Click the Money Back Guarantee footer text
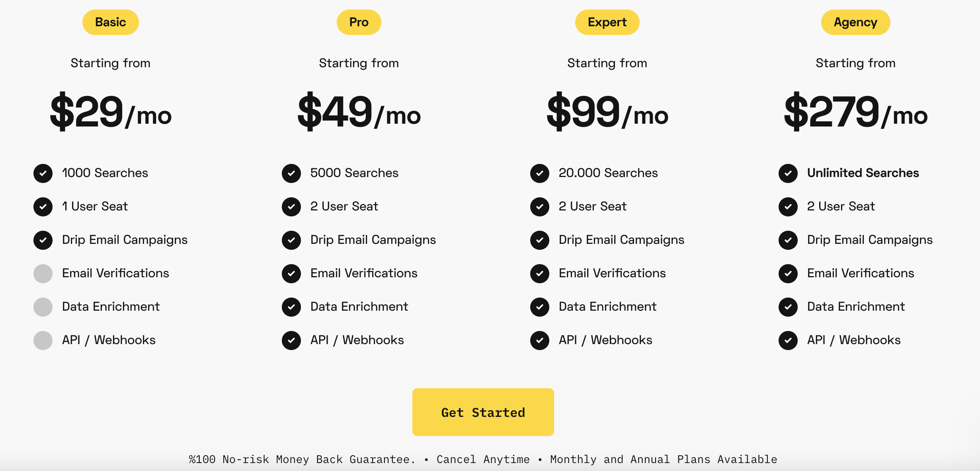The height and width of the screenshot is (471, 980). [302, 459]
